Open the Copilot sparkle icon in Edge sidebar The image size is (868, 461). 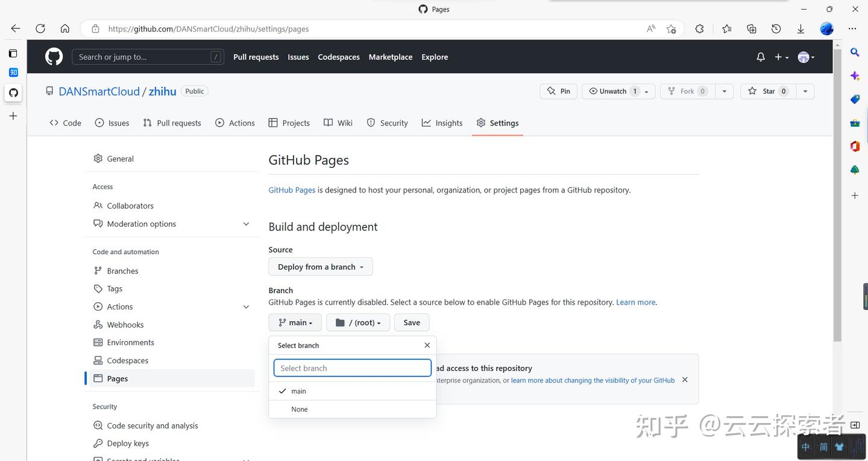click(x=854, y=75)
